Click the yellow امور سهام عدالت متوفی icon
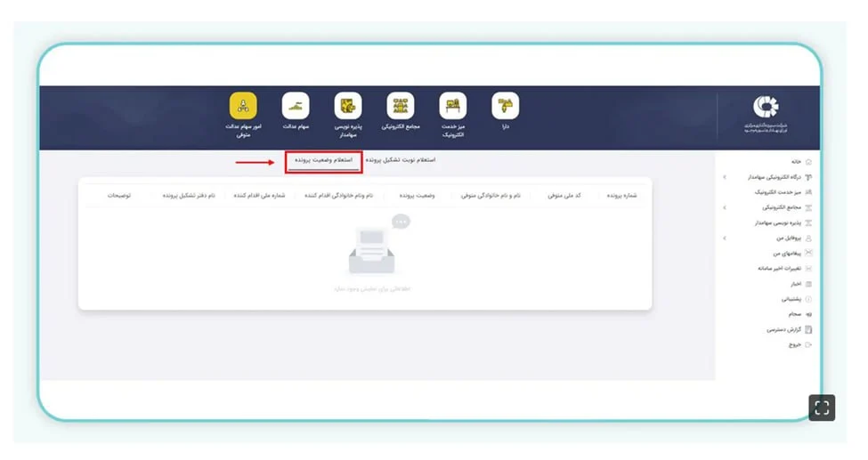 point(243,106)
